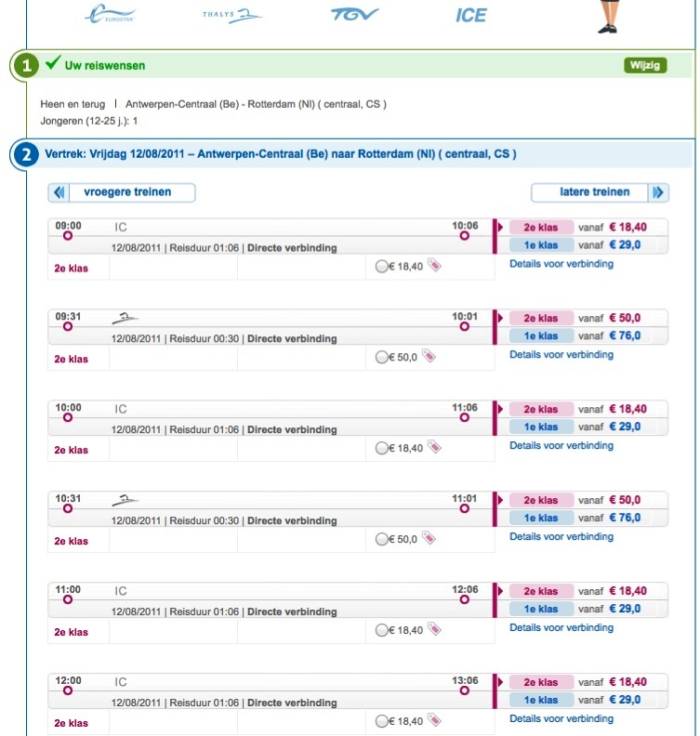The height and width of the screenshot is (736, 700).
Task: Select the € 18,40 fare for 09:00 train
Action: 381,267
